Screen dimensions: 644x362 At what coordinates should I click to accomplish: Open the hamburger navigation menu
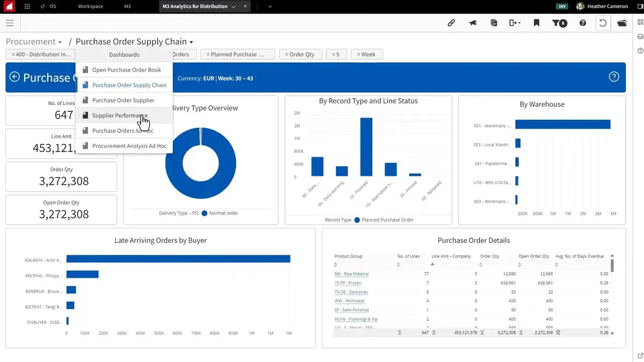tap(10, 23)
